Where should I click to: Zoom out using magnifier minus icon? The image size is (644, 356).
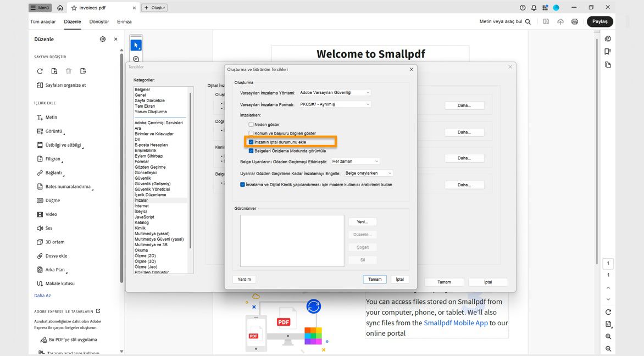608,349
